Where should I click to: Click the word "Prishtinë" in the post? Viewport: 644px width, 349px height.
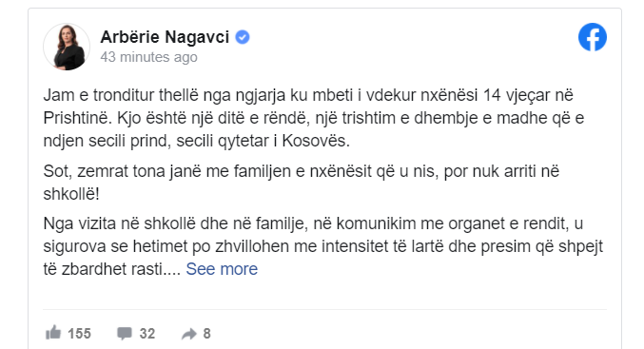[78, 118]
